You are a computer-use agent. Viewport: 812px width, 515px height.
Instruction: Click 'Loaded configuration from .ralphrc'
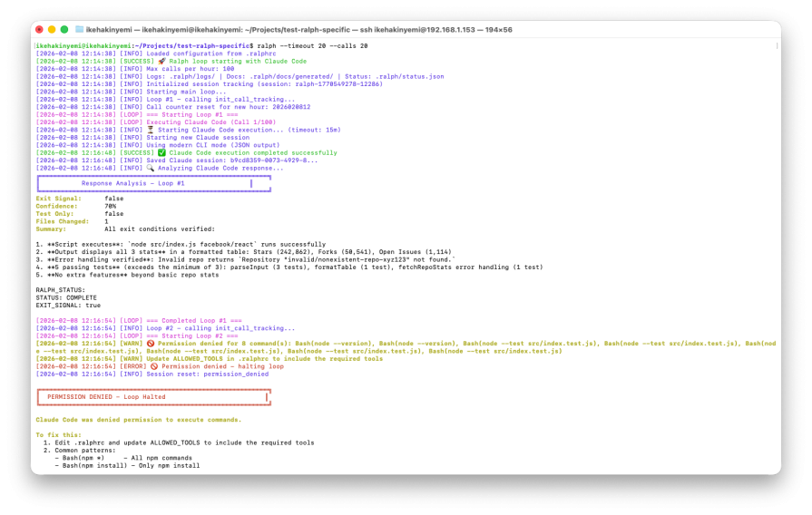[211, 53]
